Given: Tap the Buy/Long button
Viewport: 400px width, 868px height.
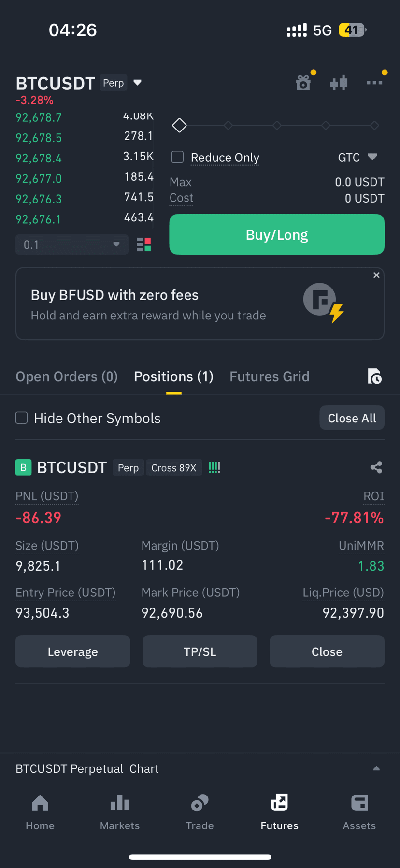Looking at the screenshot, I should pos(277,234).
